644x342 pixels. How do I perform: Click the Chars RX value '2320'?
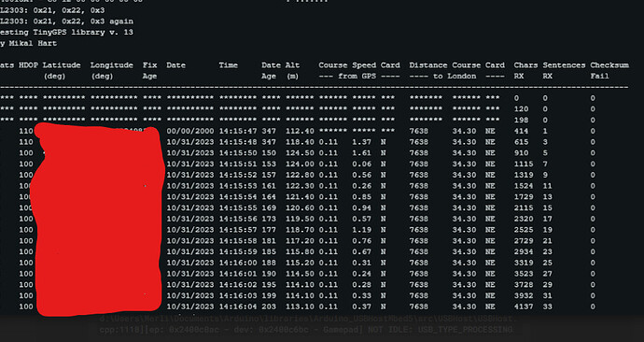tap(524, 219)
